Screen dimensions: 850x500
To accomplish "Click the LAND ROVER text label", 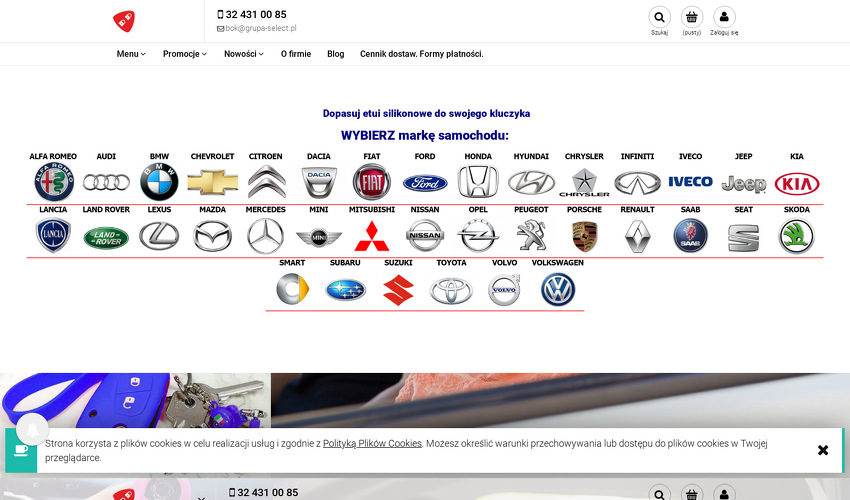I will tap(106, 209).
